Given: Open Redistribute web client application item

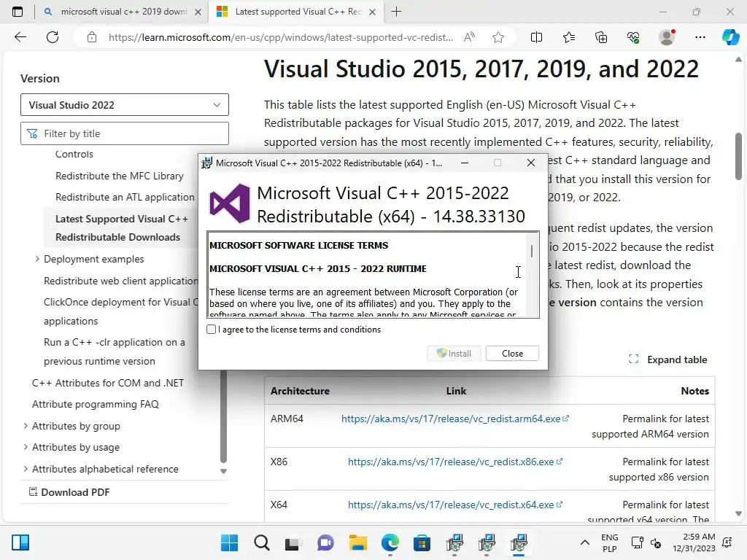Looking at the screenshot, I should (x=121, y=281).
